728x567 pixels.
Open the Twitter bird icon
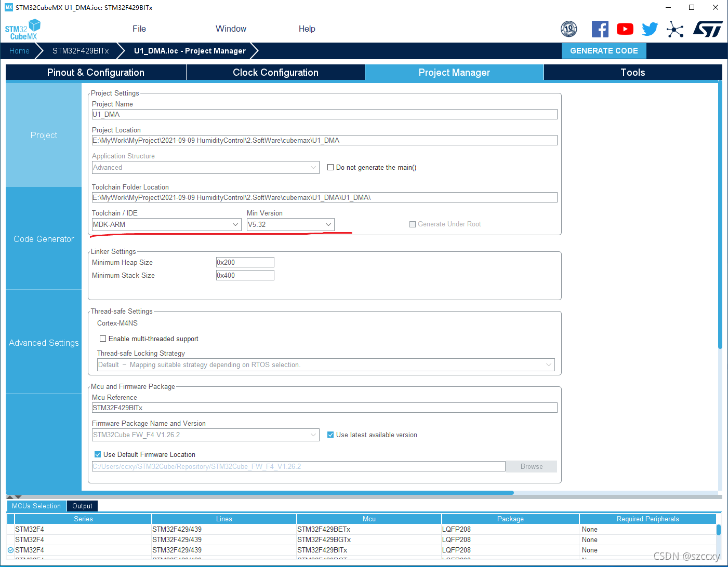pos(650,29)
